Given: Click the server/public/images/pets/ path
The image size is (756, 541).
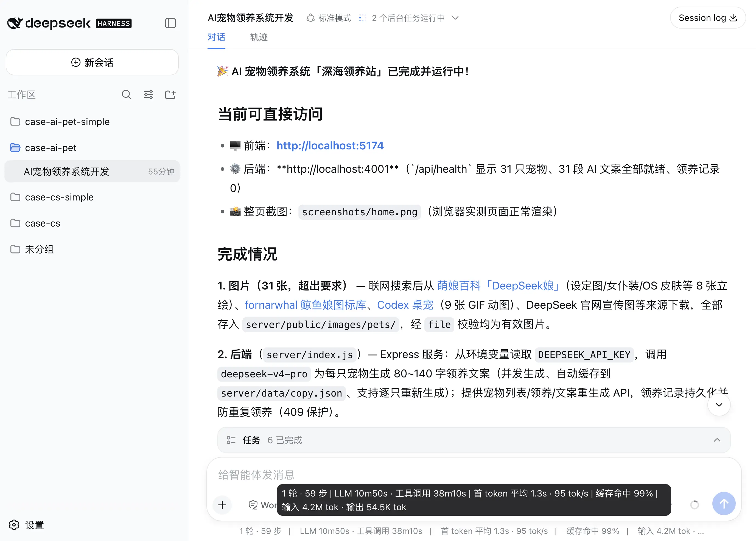Looking at the screenshot, I should [x=321, y=325].
